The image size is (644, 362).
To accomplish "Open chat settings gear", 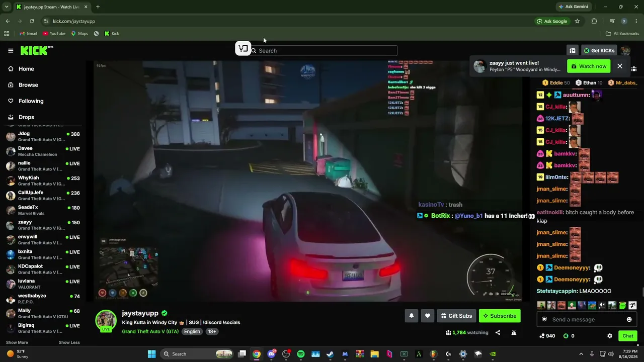I will coord(610,336).
